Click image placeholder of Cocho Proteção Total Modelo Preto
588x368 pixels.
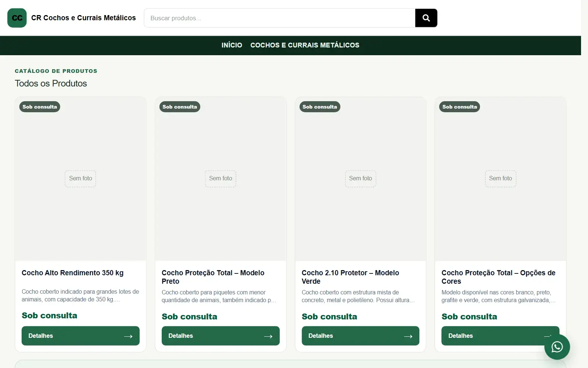(x=220, y=179)
